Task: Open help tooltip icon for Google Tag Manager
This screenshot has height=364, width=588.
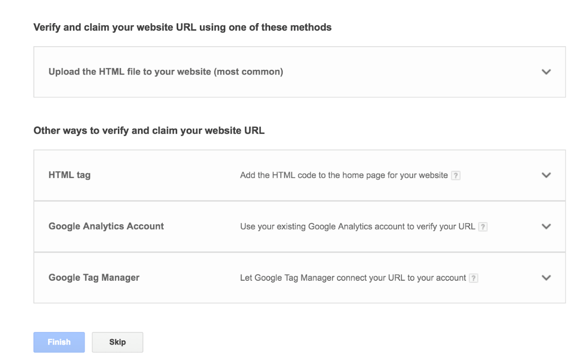Action: [473, 278]
